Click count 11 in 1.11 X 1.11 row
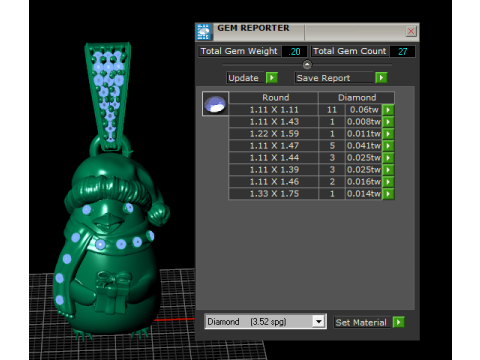Viewport: 480px width, 360px height. coord(332,110)
